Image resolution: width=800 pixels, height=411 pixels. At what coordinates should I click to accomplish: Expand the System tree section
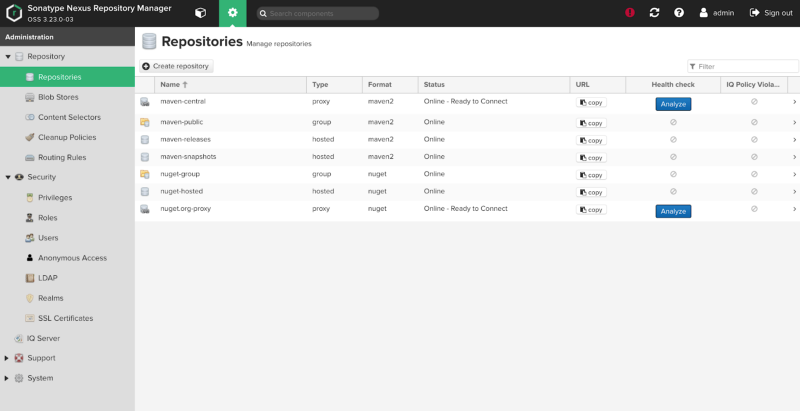(8, 378)
